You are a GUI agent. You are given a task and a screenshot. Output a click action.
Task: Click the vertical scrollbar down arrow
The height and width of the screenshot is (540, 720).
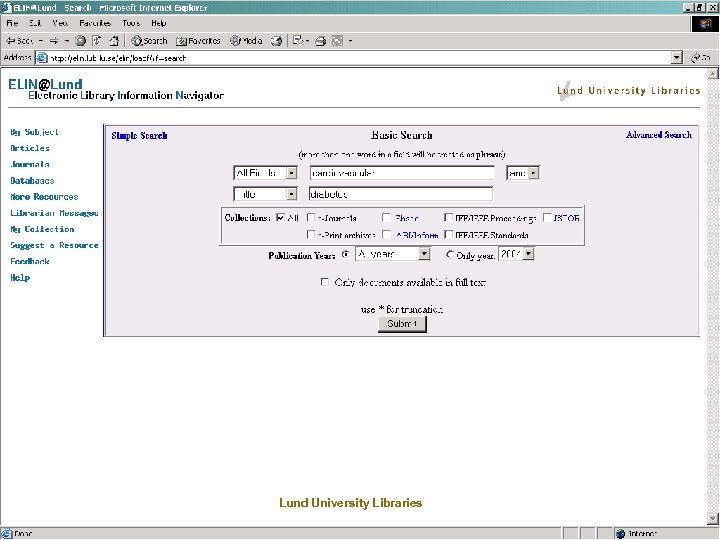[x=713, y=519]
